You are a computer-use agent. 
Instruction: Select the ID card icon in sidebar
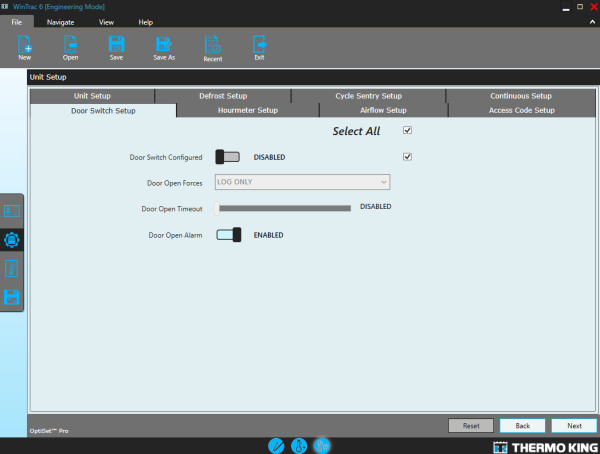(x=12, y=212)
